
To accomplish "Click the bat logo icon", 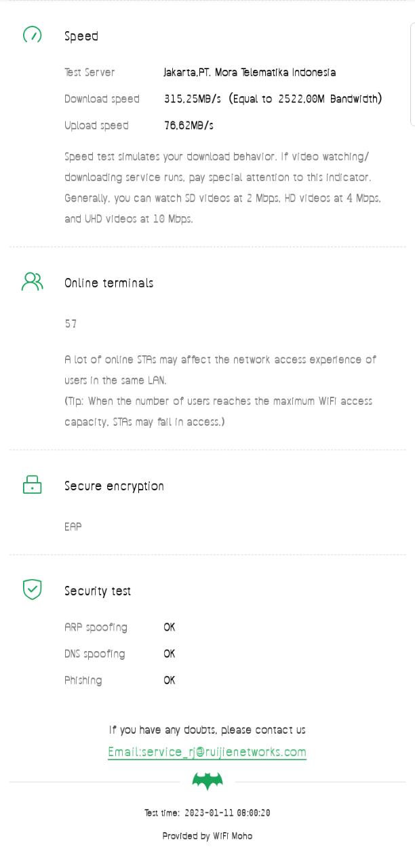I will (207, 781).
